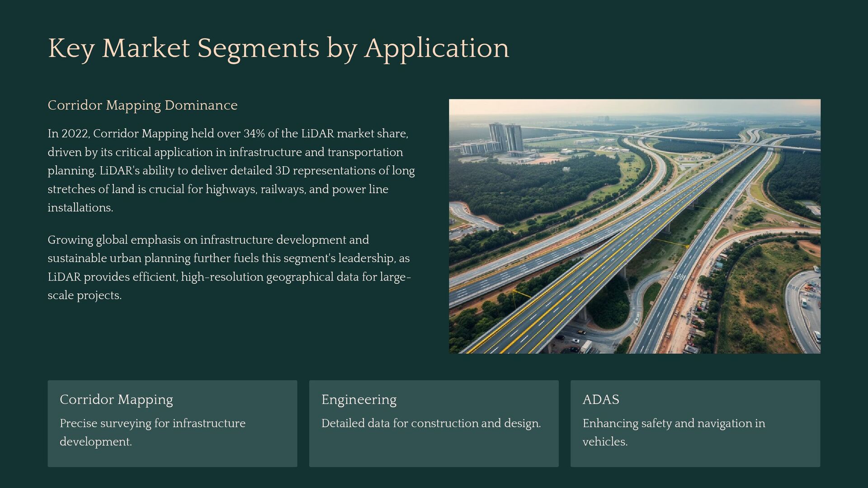Click the paragraph starting 'In 2022, Corridor Mapping'
The height and width of the screenshot is (488, 868).
click(x=231, y=170)
